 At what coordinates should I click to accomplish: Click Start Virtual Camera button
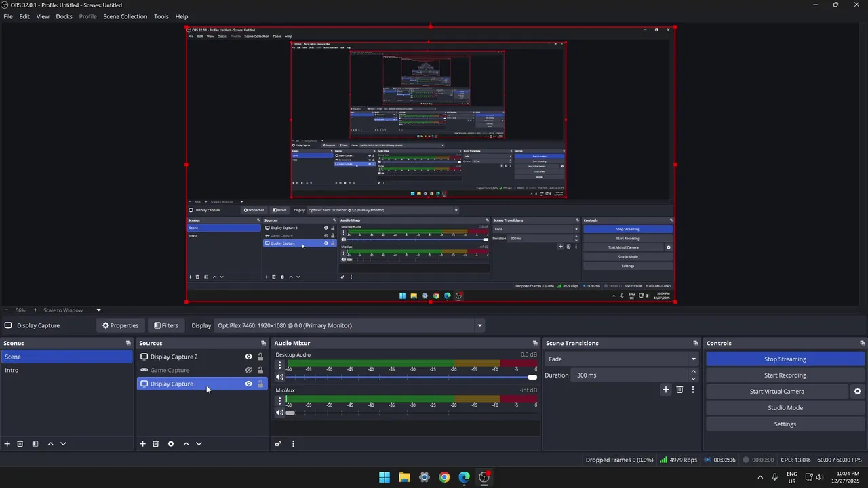click(777, 392)
